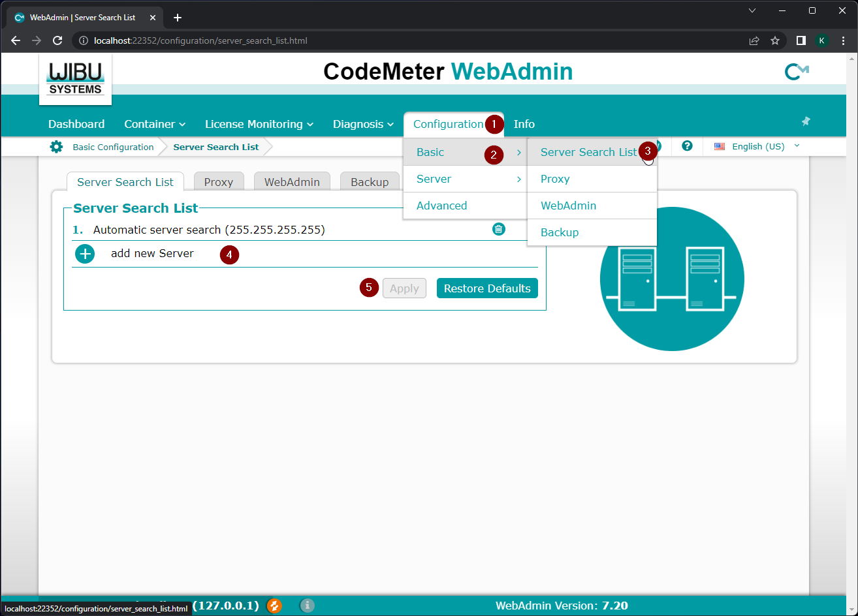Screen dimensions: 858x616
Task: Reload the page in browser
Action: coord(57,40)
